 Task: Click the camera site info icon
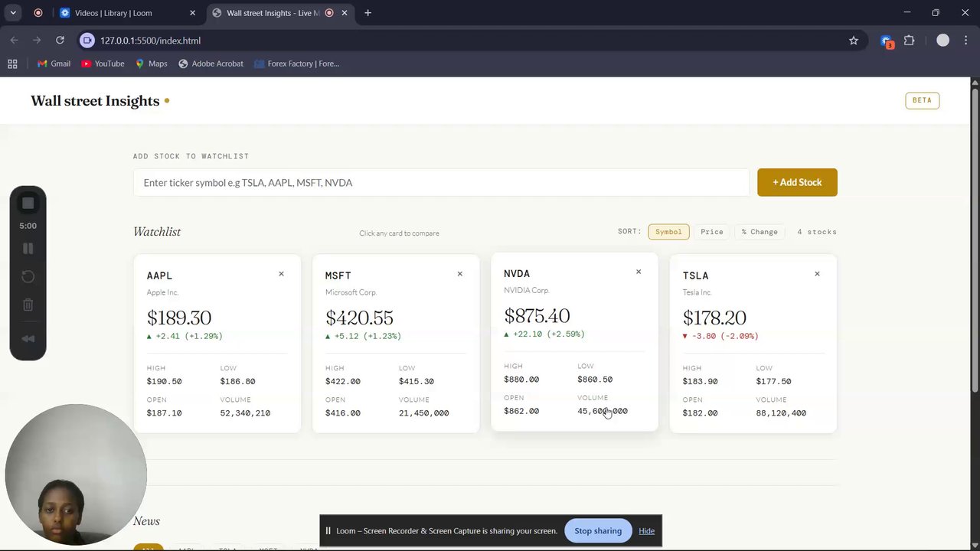coord(87,41)
